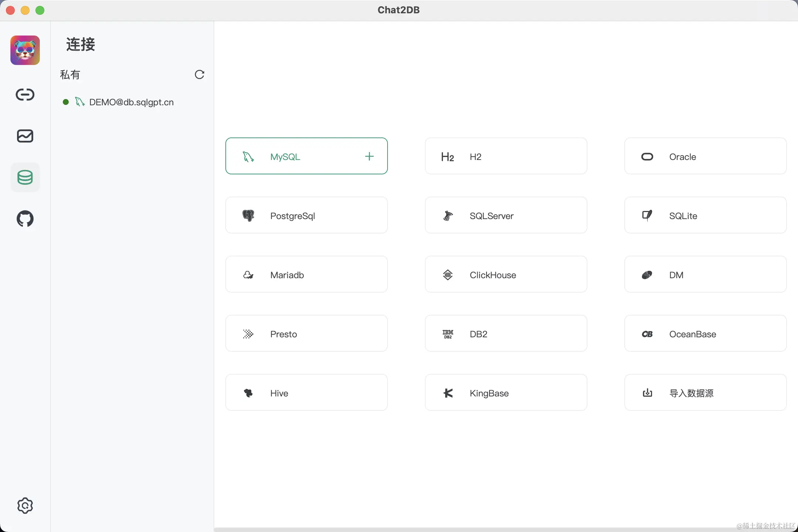
Task: Click the KingBase K logo icon
Action: 448,393
